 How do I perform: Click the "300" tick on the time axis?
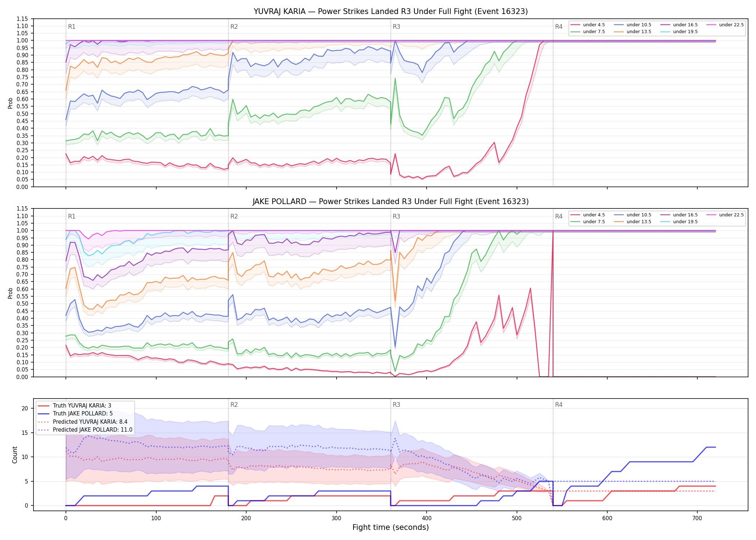(336, 518)
